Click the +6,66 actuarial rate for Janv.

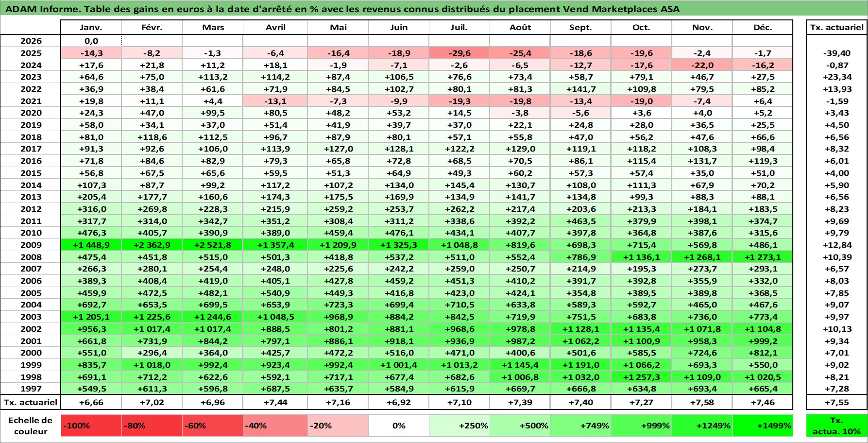click(91, 402)
